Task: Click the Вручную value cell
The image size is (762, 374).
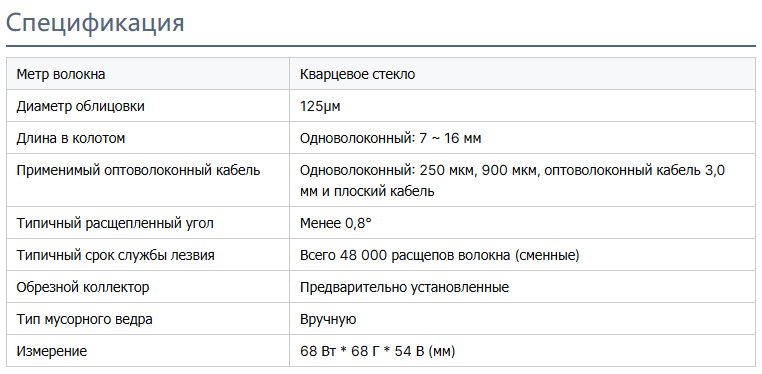Action: (x=522, y=319)
